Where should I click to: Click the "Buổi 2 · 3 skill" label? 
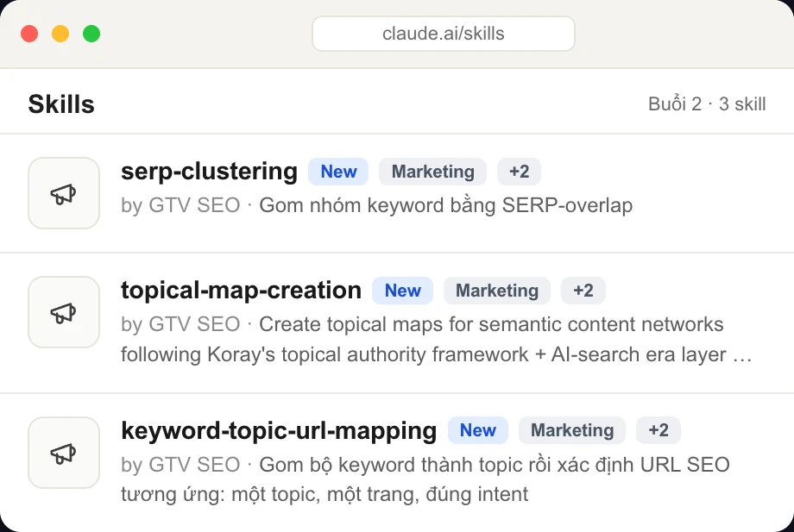point(707,104)
